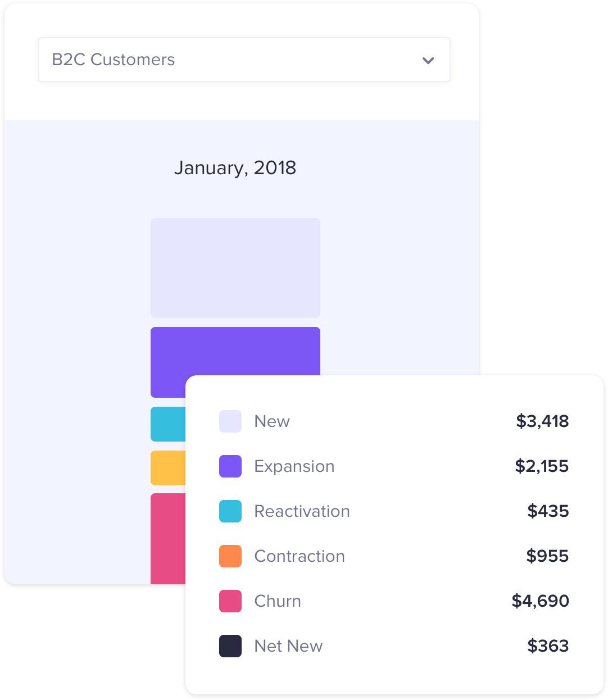Click the Expansion label in tooltip
Screen dimensions: 608x700
(x=294, y=467)
